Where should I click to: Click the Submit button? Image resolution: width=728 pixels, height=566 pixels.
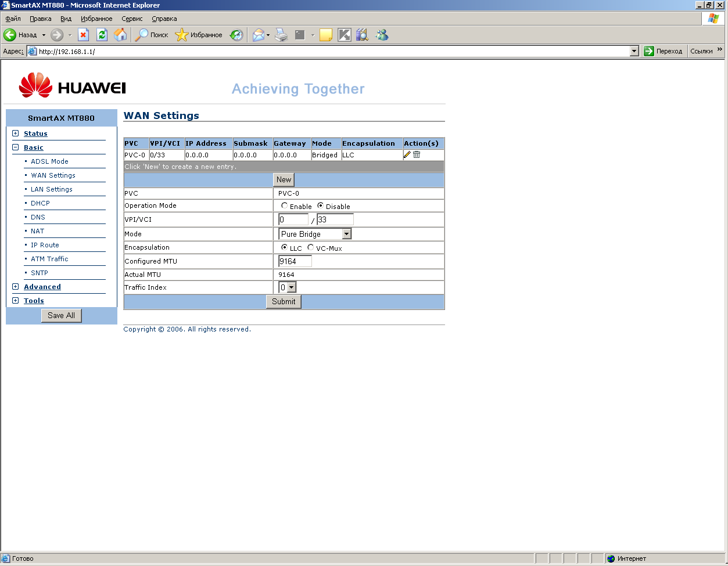click(x=284, y=302)
